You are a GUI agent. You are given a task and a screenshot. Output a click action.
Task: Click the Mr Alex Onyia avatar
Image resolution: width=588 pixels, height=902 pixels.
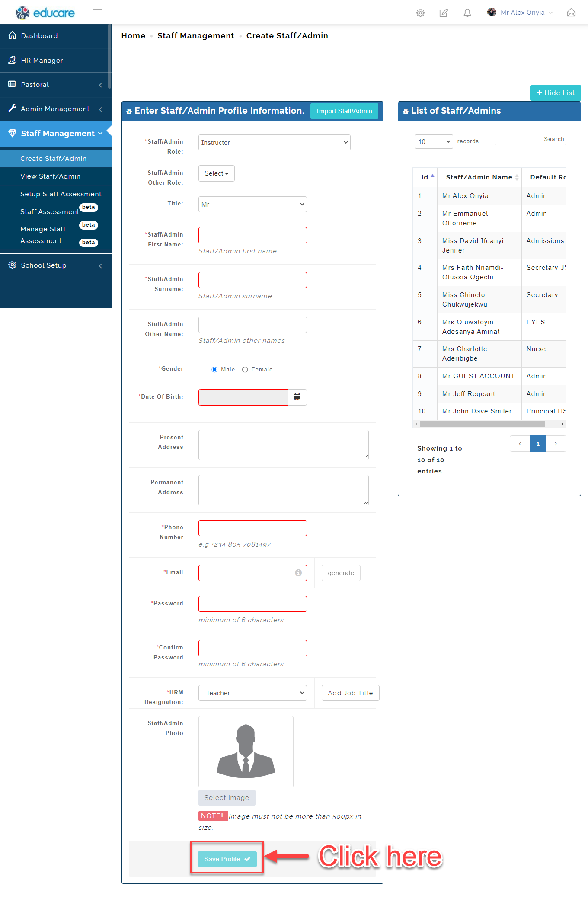[x=492, y=12]
